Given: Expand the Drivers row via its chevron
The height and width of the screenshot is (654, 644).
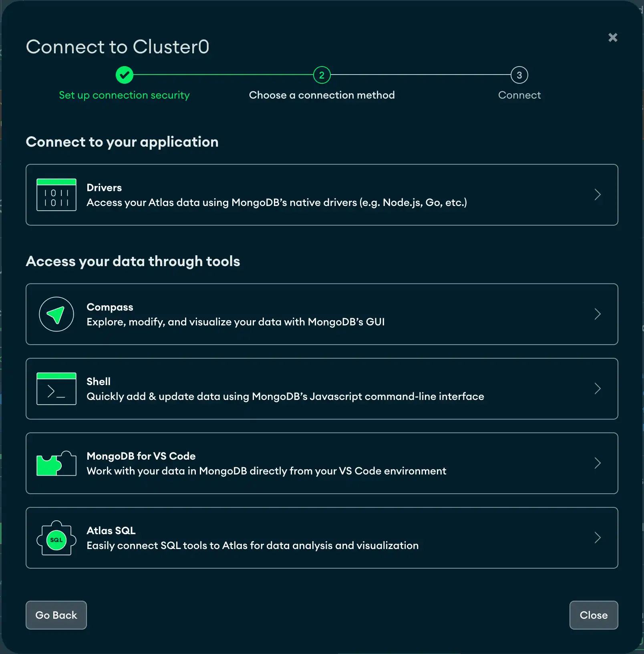Looking at the screenshot, I should pyautogui.click(x=598, y=195).
